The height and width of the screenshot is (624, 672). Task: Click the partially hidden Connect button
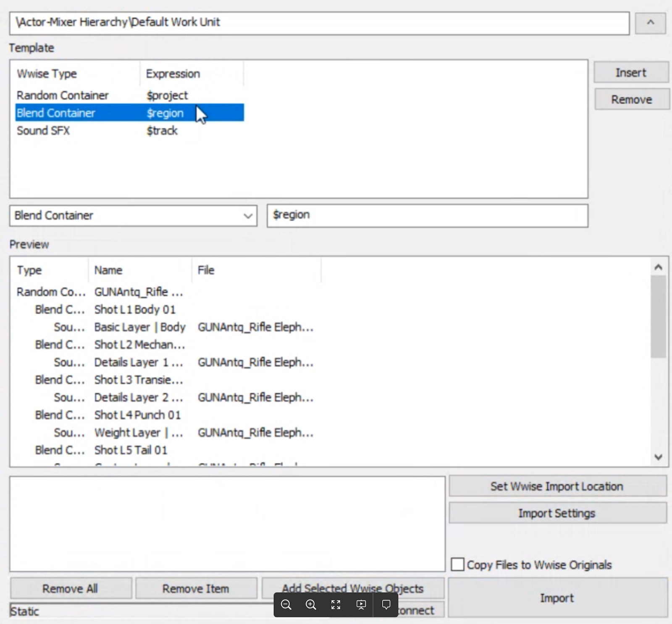pyautogui.click(x=420, y=610)
